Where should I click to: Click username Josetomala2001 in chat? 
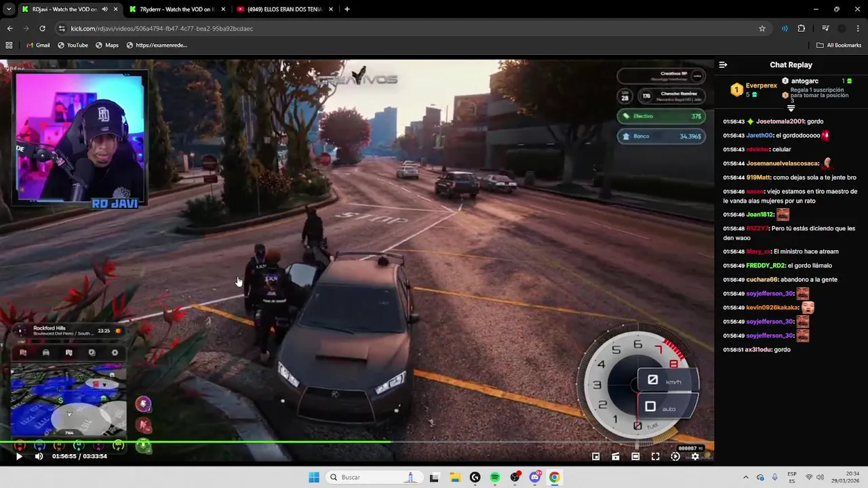click(x=780, y=121)
